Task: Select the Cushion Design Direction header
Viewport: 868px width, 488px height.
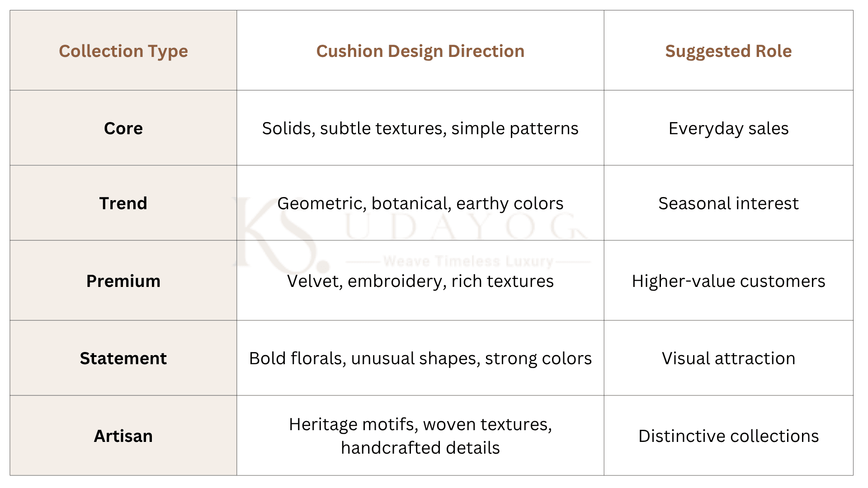Action: (420, 51)
